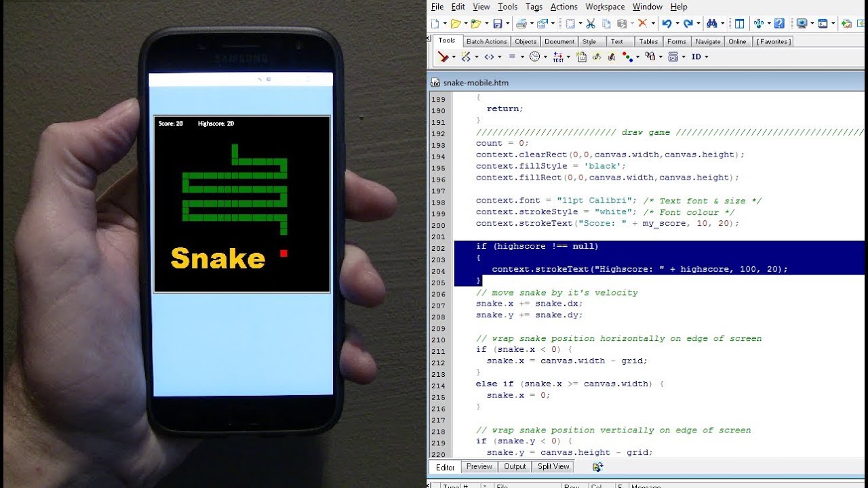Screen dimensions: 868x488
Task: Click the angle brackets tag icon
Action: click(489, 57)
